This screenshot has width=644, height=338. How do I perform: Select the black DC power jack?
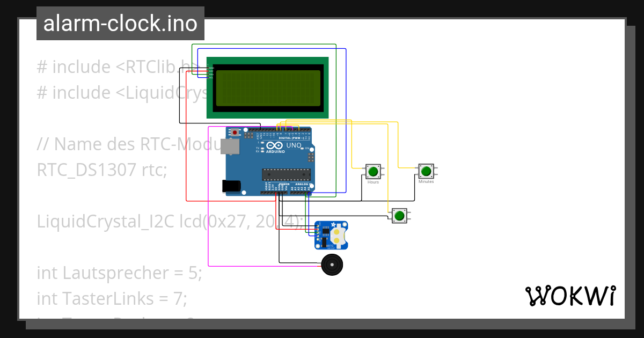click(230, 186)
